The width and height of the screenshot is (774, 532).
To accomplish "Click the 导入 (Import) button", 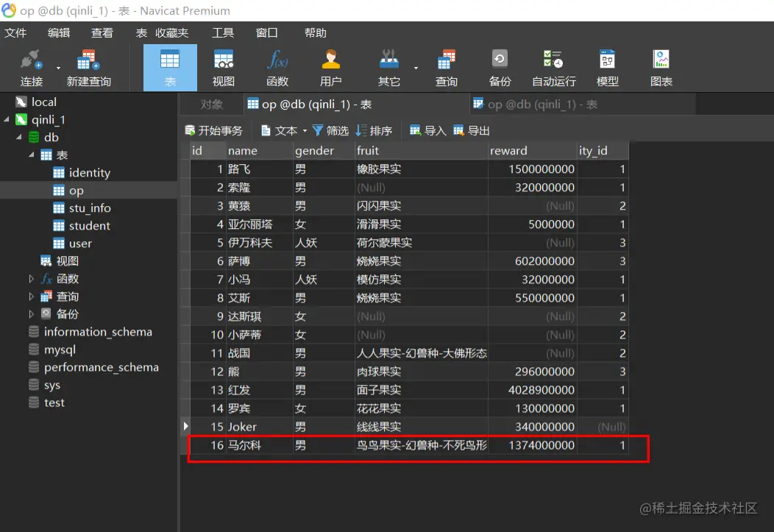I will tap(428, 130).
